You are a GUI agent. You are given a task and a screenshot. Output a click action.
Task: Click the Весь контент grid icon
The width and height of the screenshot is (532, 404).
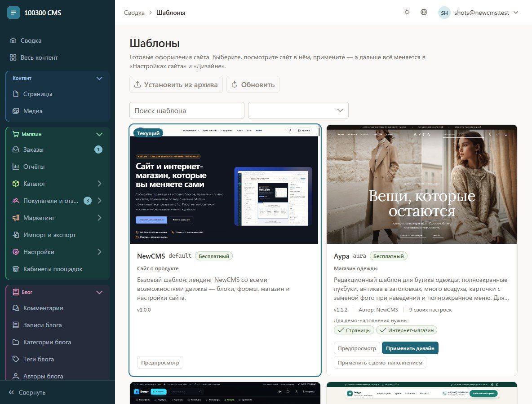13,57
